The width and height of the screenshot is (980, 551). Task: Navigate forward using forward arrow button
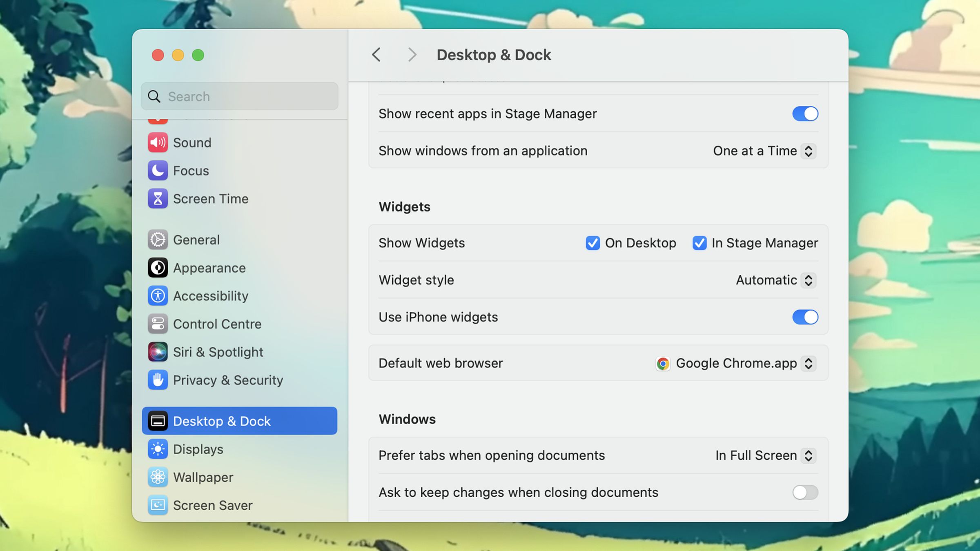pos(411,55)
